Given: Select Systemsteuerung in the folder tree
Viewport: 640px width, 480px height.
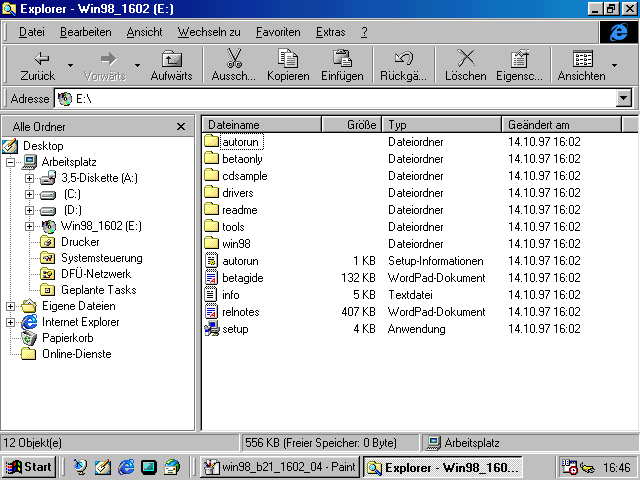Looking at the screenshot, I should (x=102, y=258).
